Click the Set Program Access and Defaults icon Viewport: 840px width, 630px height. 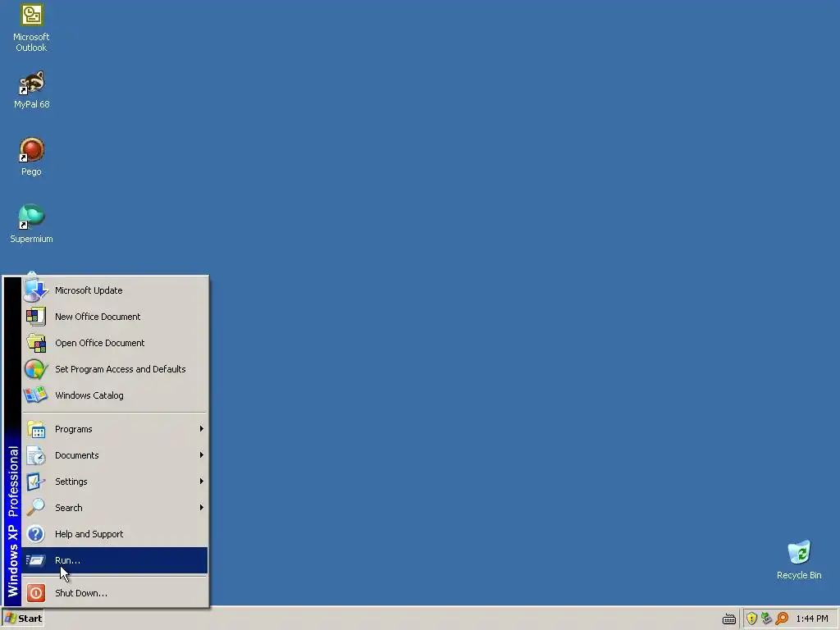point(36,369)
